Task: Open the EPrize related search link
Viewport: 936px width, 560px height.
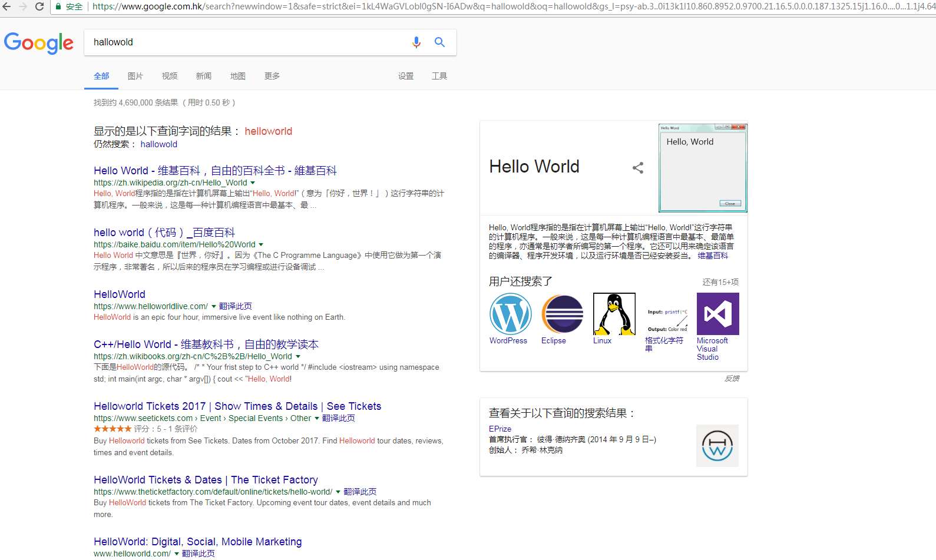Action: (500, 429)
